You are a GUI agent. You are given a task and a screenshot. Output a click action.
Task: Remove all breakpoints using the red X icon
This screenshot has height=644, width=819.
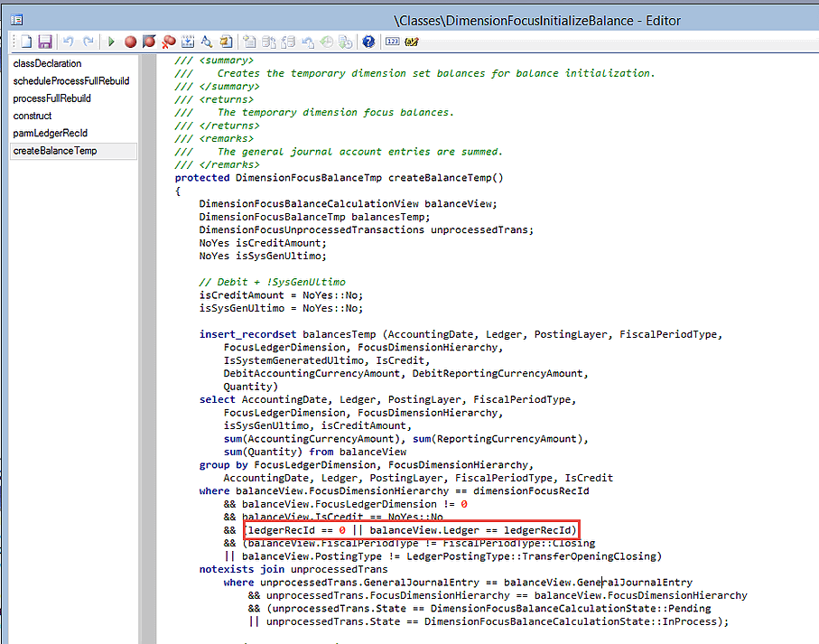point(168,42)
